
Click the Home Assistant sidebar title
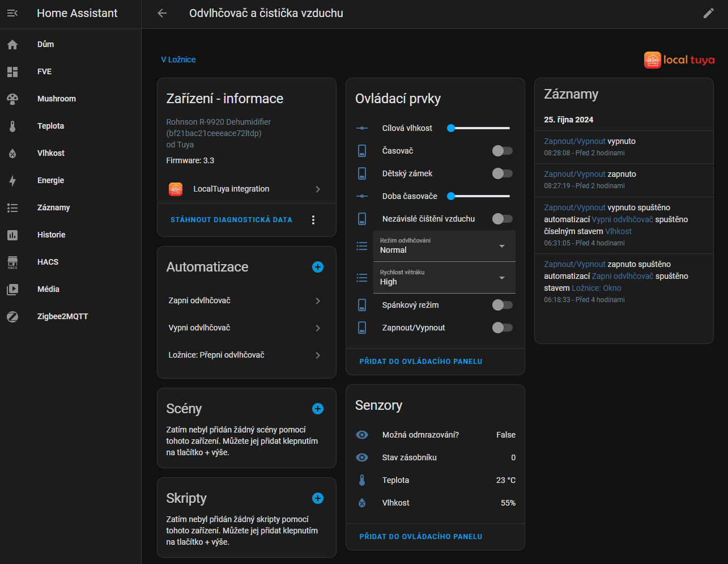click(x=77, y=13)
